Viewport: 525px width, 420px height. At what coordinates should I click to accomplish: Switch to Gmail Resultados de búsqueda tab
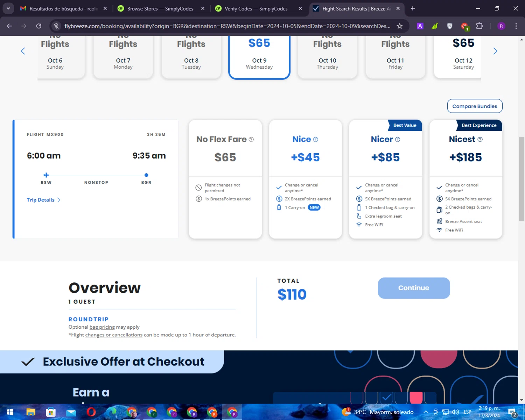click(63, 8)
